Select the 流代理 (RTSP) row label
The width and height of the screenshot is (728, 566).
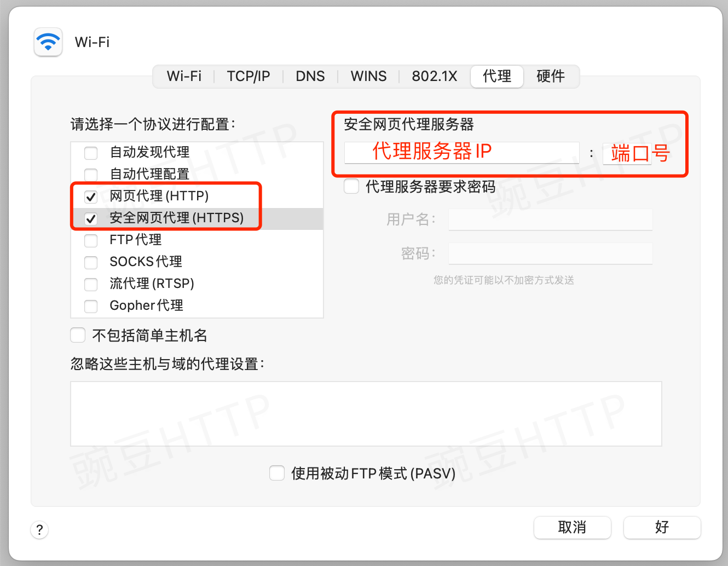(152, 284)
